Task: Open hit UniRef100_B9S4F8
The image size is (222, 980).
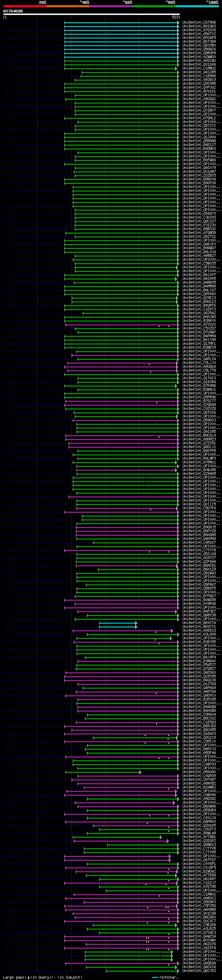Action: click(199, 38)
